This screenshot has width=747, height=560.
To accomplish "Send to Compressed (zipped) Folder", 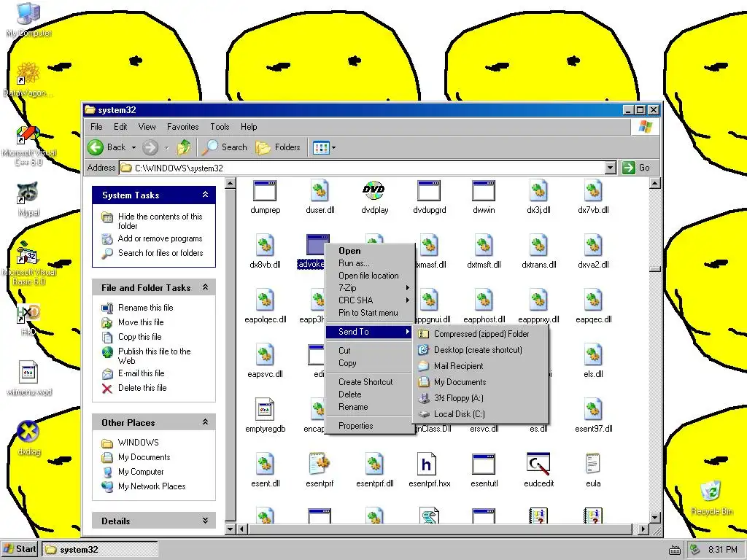I will point(481,334).
